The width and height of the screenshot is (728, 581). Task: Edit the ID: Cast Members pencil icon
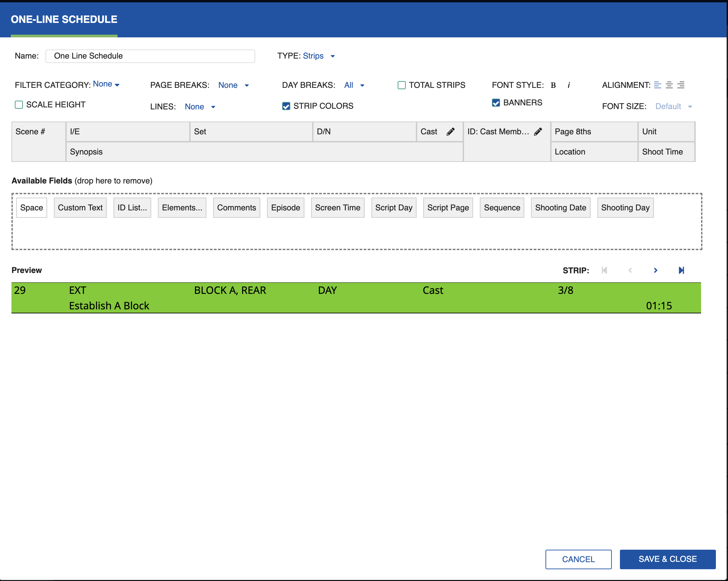click(x=538, y=132)
